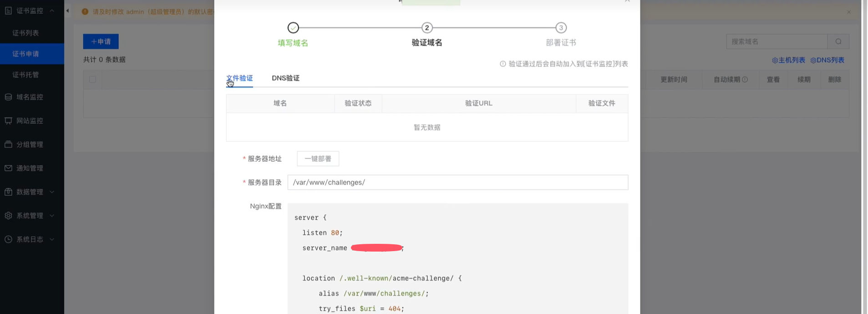Switch to the 文件验证 tab

[x=240, y=78]
